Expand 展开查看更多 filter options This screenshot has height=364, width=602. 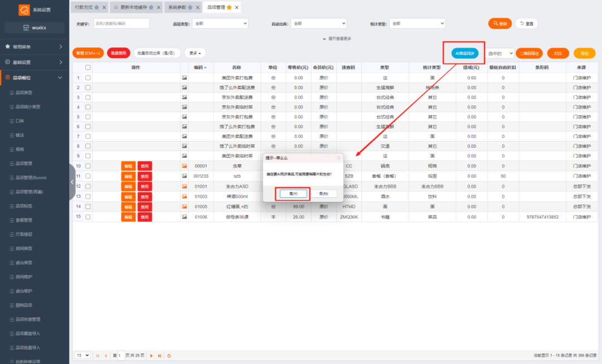(337, 38)
